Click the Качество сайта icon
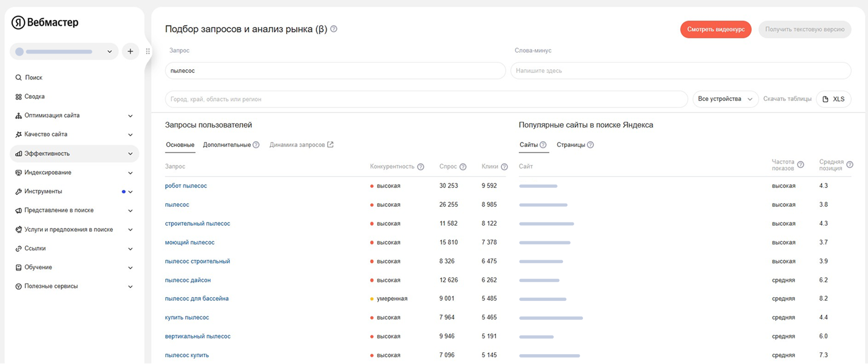Image resolution: width=868 pixels, height=364 pixels. (x=18, y=134)
